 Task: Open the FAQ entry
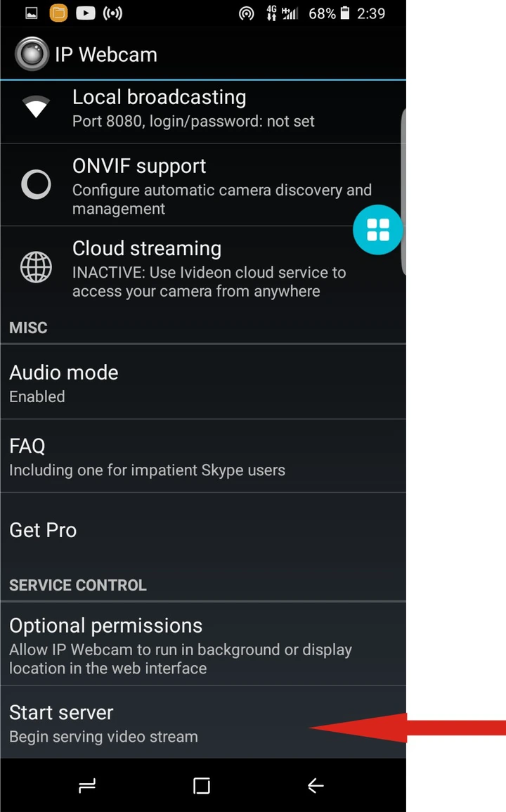[x=203, y=456]
